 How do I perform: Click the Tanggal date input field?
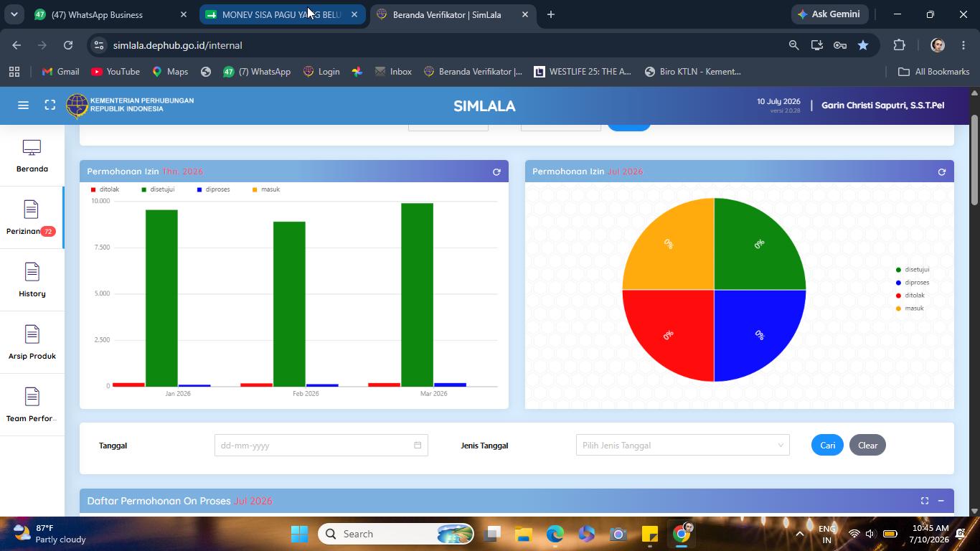[321, 446]
